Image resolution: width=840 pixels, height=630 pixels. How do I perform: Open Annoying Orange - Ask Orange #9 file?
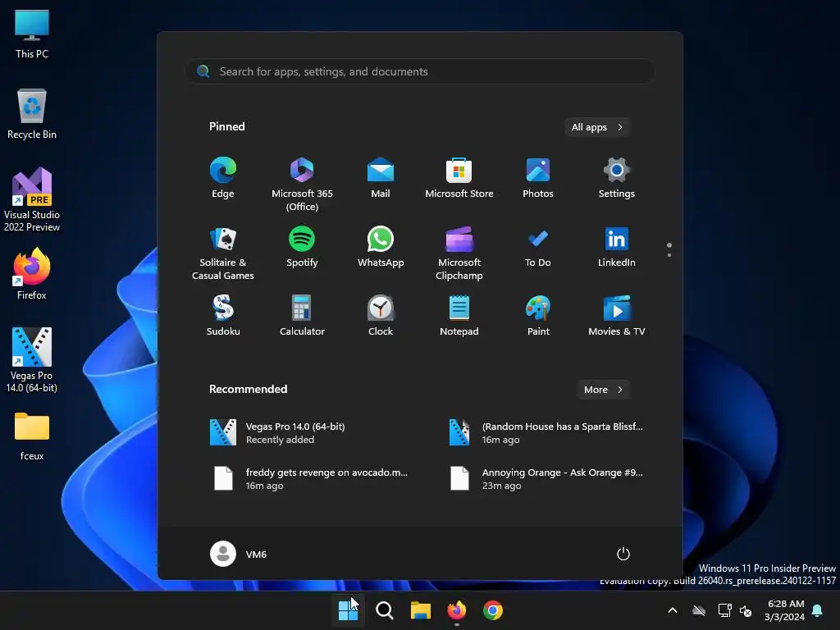[546, 479]
